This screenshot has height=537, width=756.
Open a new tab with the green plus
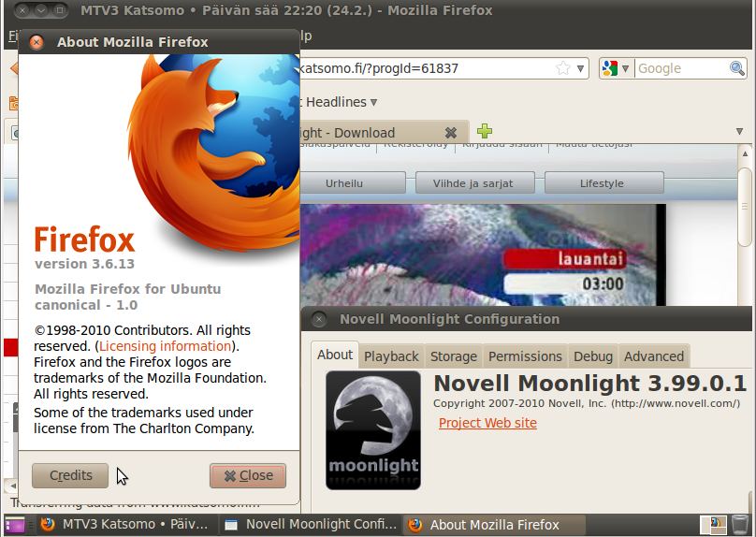pos(484,131)
